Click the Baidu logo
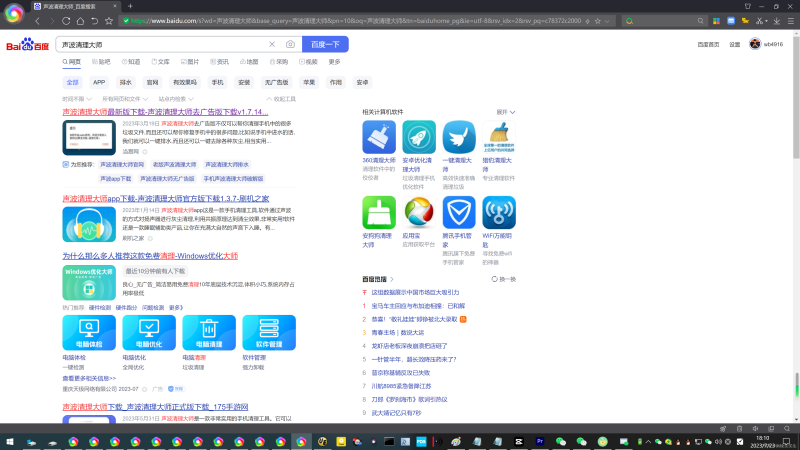 (x=27, y=44)
